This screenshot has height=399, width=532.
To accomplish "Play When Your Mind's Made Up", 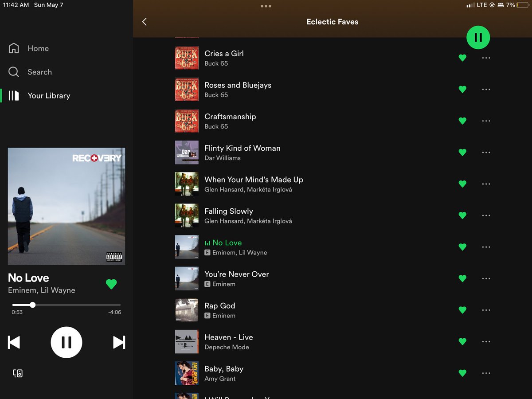I will pos(254,180).
